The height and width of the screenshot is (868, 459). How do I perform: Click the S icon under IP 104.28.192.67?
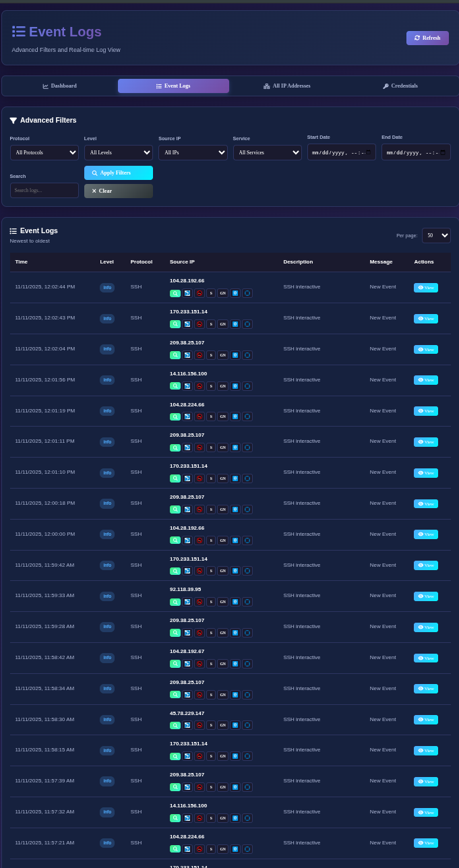pyautogui.click(x=211, y=664)
